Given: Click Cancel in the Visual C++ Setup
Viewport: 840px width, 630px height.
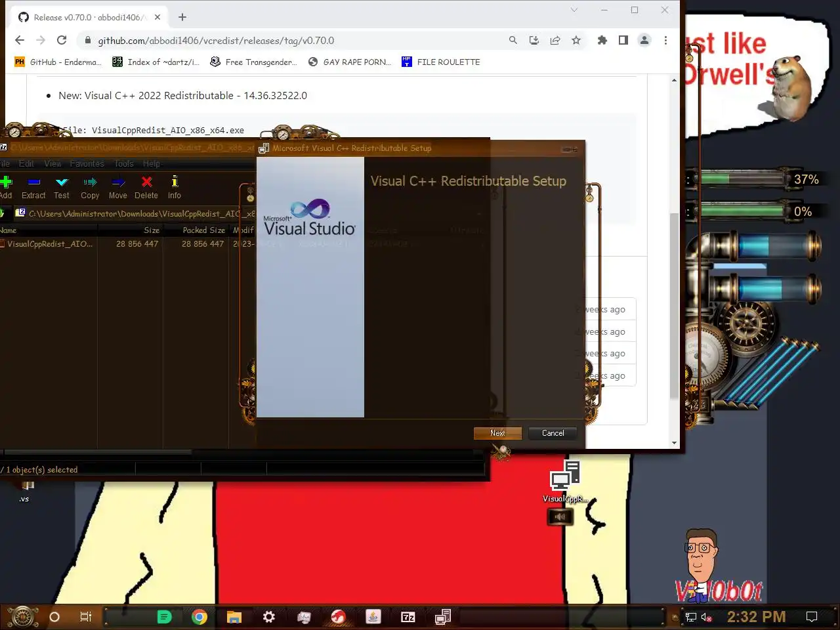Looking at the screenshot, I should coord(553,433).
